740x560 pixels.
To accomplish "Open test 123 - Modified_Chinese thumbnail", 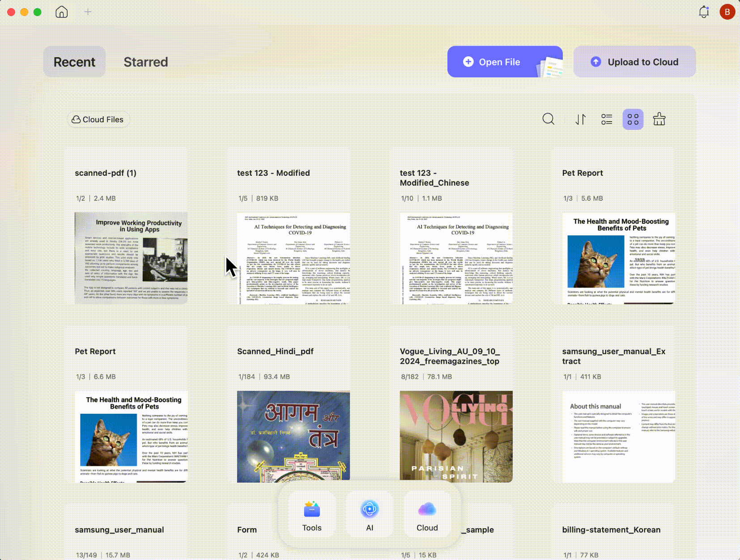I will point(456,258).
